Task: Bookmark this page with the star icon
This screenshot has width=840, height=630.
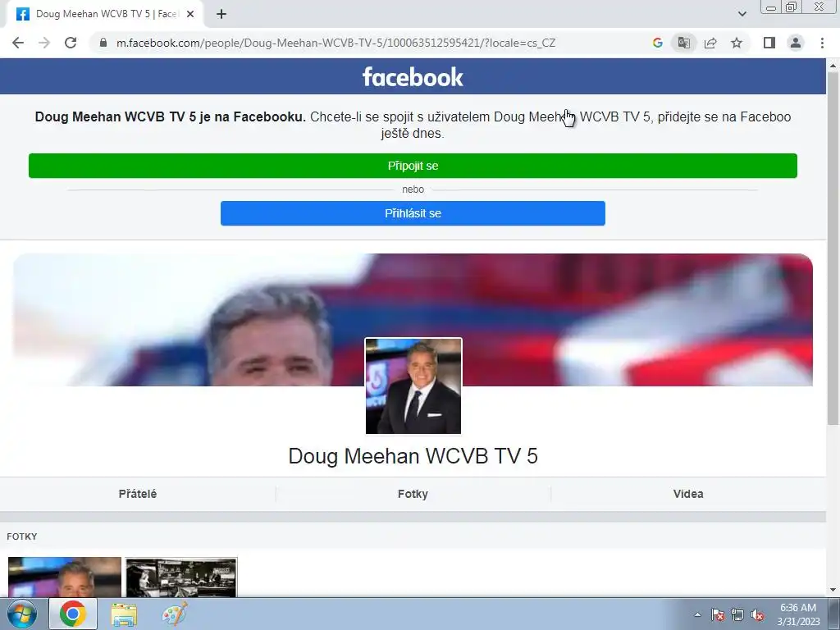Action: [x=737, y=43]
